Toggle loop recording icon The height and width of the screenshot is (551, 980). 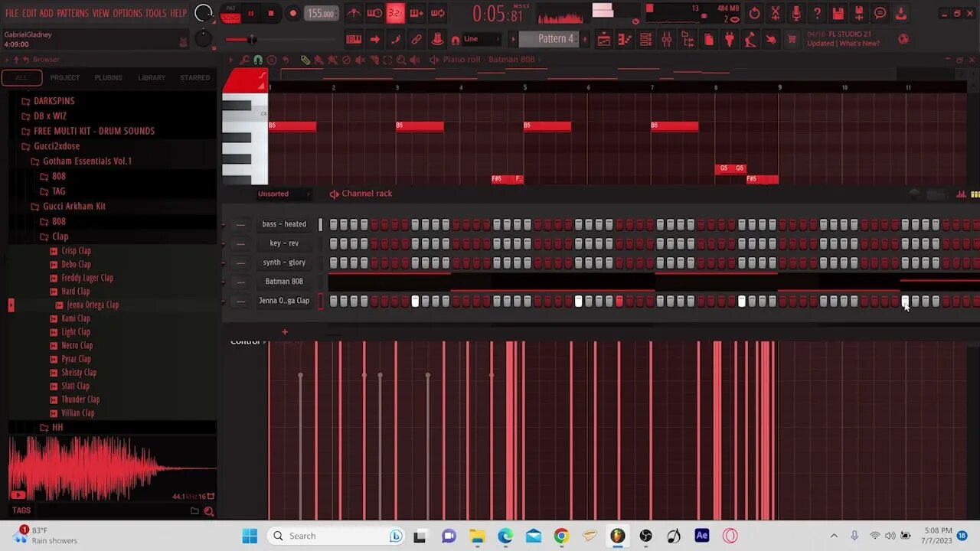click(x=437, y=13)
